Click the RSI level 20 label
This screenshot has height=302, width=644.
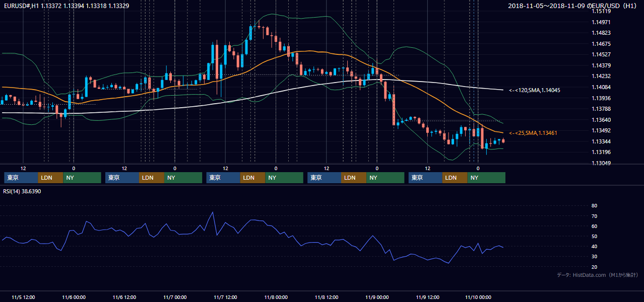click(594, 267)
